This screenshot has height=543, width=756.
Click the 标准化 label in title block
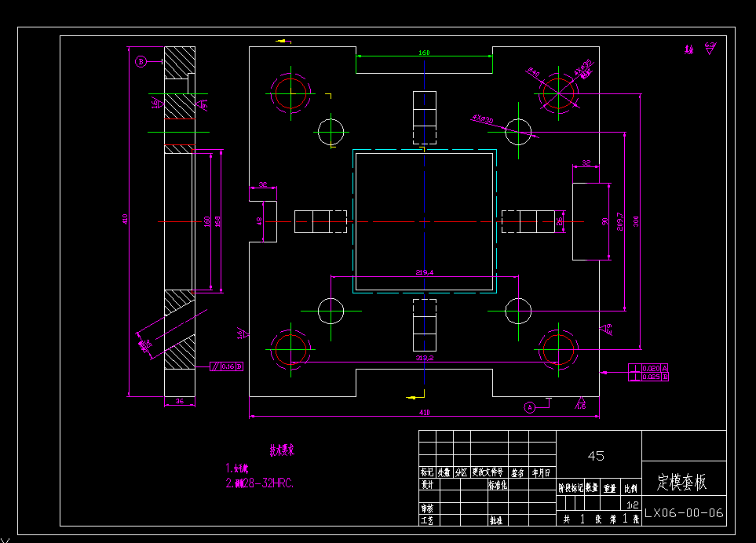point(498,485)
